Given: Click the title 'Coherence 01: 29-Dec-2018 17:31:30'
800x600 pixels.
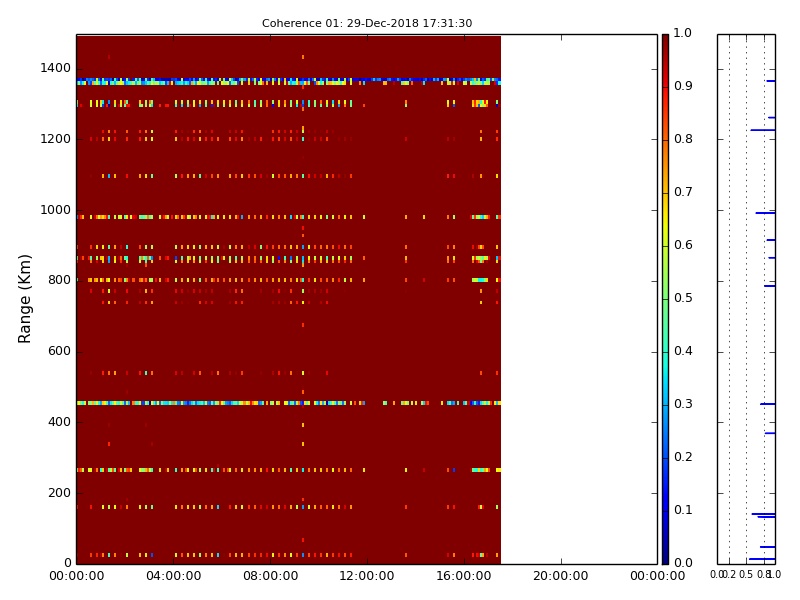Looking at the screenshot, I should tap(367, 23).
